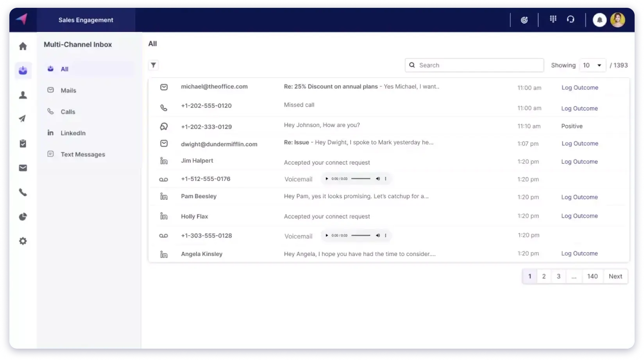This screenshot has width=644, height=360.
Task: Click the Settings gear in the sidebar
Action: click(23, 241)
